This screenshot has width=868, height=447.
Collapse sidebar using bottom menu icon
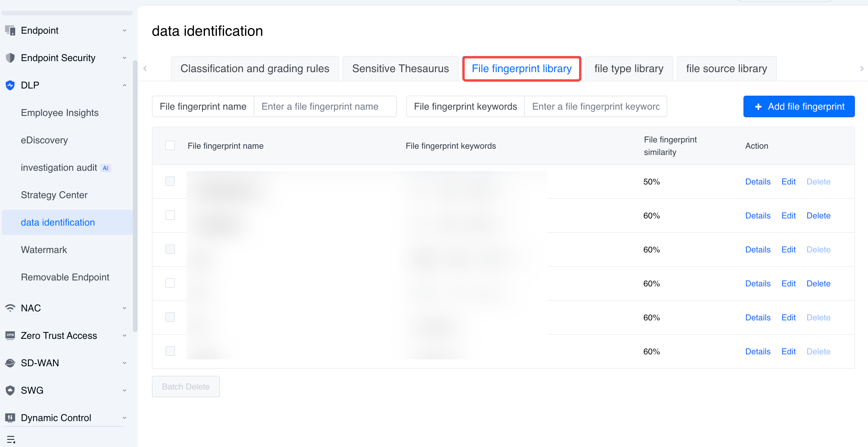click(x=11, y=439)
